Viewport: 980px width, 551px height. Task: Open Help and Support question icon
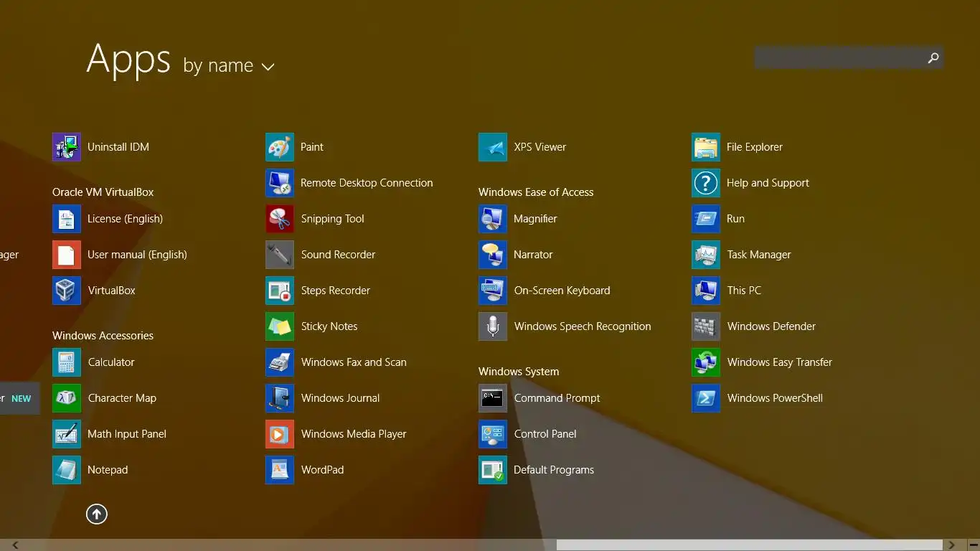tap(706, 183)
